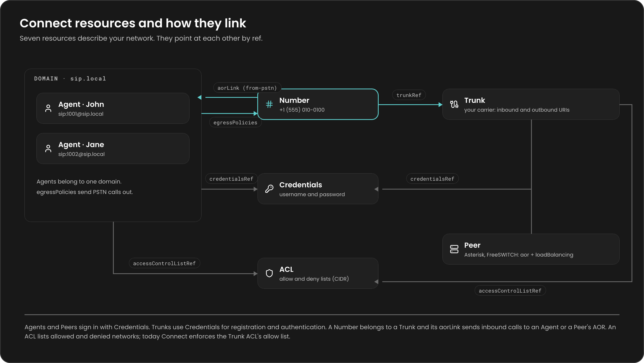Click the person icon beside Agent John

click(48, 108)
